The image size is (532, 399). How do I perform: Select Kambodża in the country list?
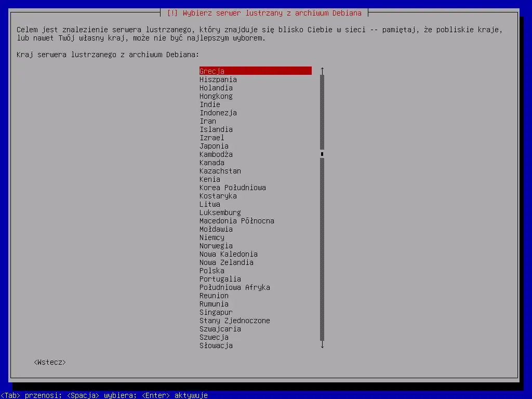(256, 154)
